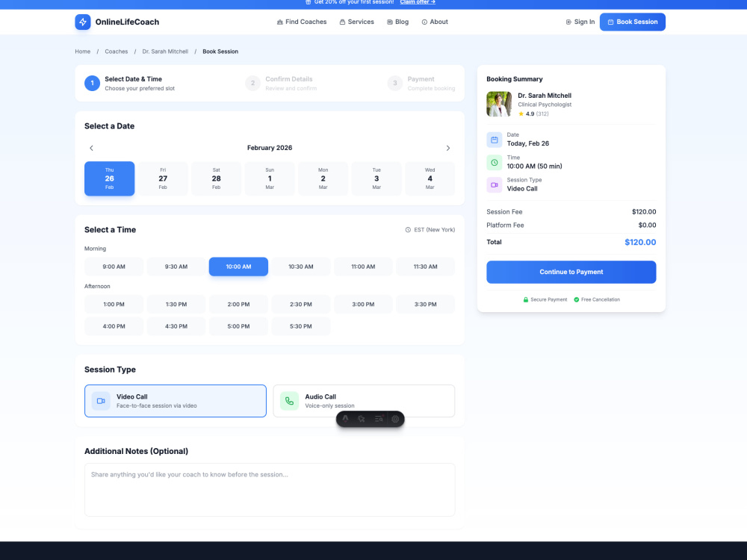The image size is (747, 560).
Task: Select Sun 1 Mar date
Action: [x=270, y=178]
